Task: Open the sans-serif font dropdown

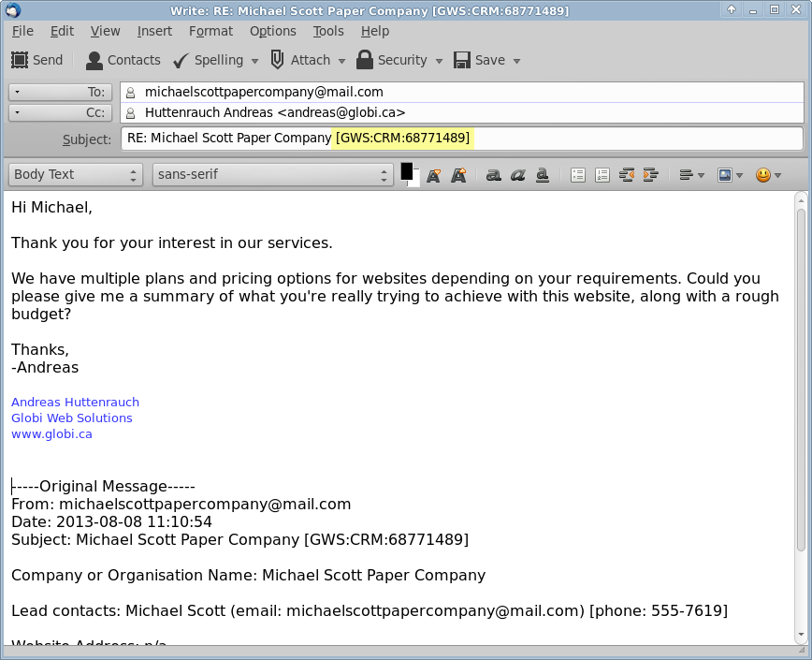Action: [273, 174]
